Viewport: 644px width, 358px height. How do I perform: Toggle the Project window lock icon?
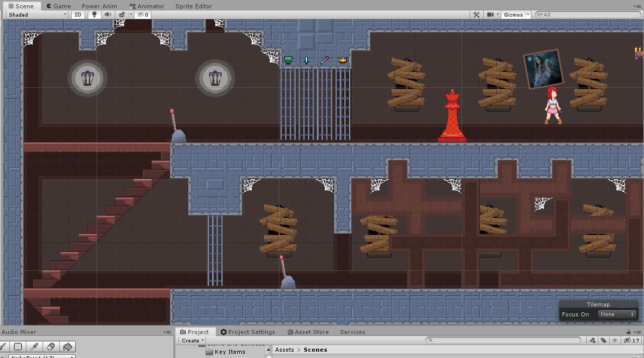(x=628, y=332)
